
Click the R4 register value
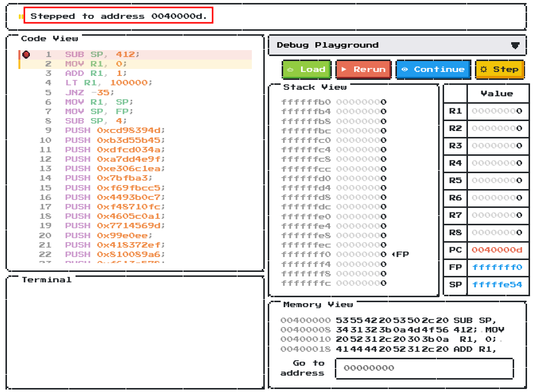[497, 163]
